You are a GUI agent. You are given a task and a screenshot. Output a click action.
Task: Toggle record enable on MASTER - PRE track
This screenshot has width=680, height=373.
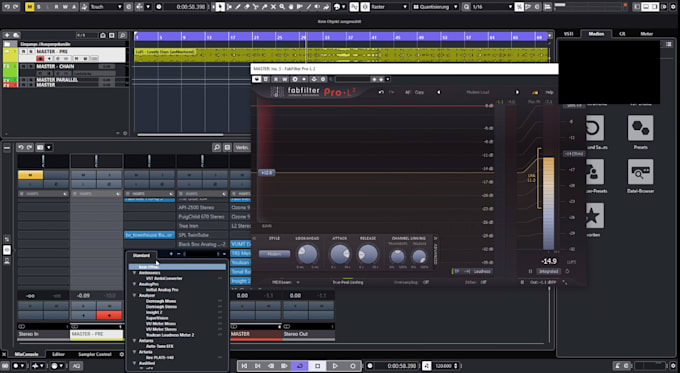(40, 59)
